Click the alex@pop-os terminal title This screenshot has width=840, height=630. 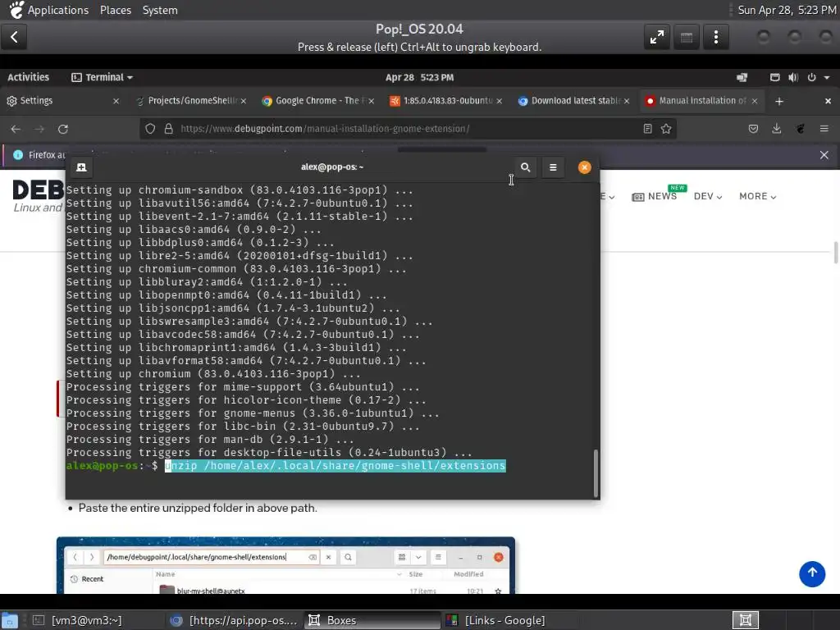pyautogui.click(x=332, y=167)
